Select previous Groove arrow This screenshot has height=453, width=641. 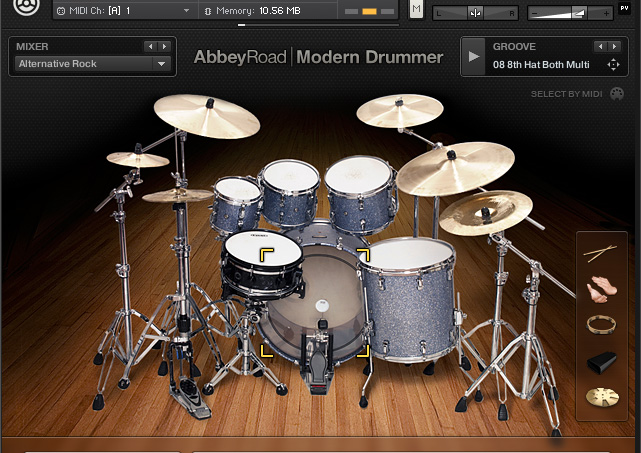[x=600, y=47]
